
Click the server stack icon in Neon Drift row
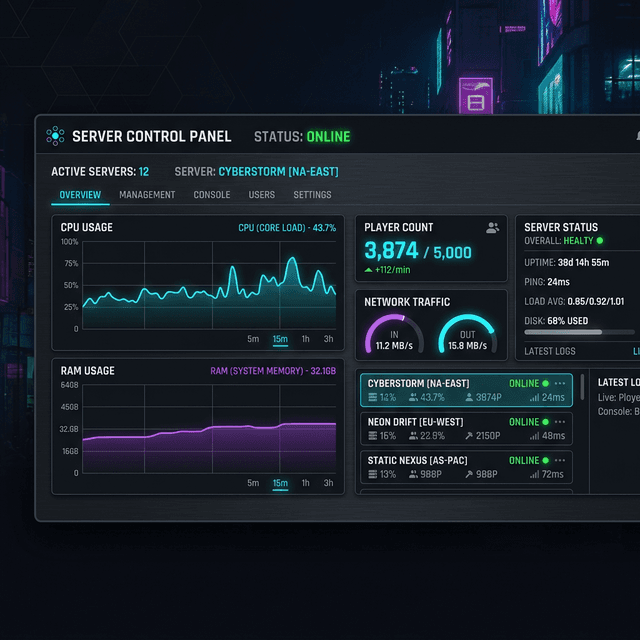pos(373,436)
